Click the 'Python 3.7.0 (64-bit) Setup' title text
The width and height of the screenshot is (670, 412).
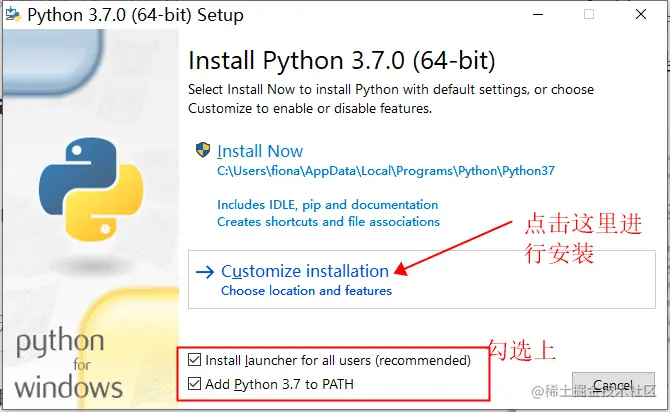click(x=135, y=15)
